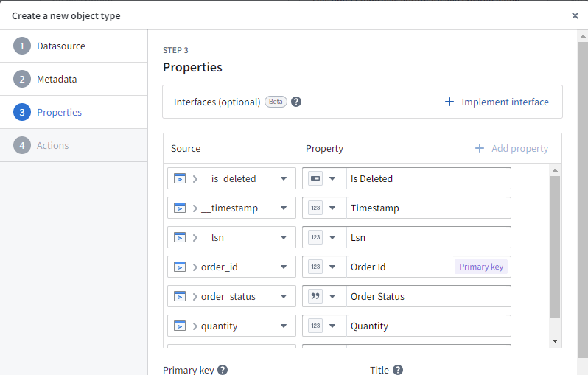Click the string type icon for Order Status

(x=315, y=296)
